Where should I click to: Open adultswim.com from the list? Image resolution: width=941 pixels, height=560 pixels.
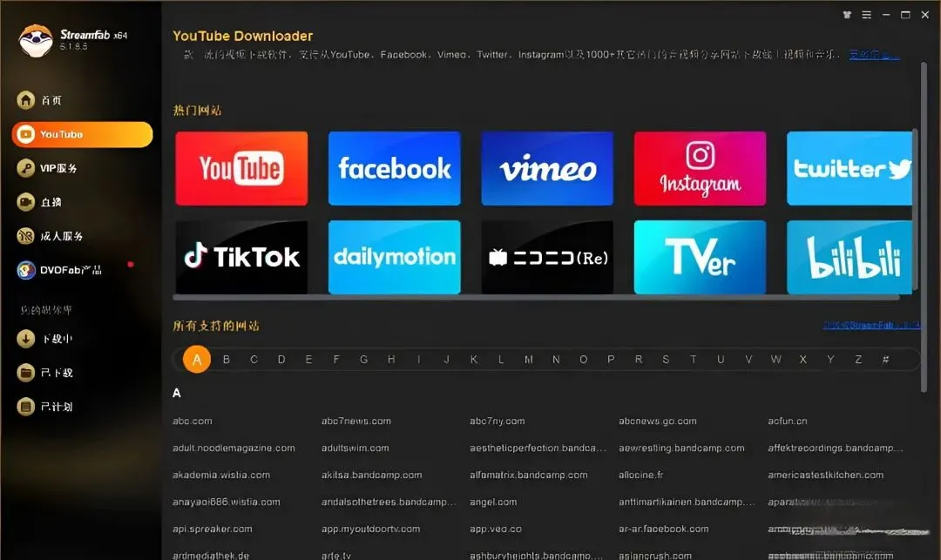tap(355, 448)
